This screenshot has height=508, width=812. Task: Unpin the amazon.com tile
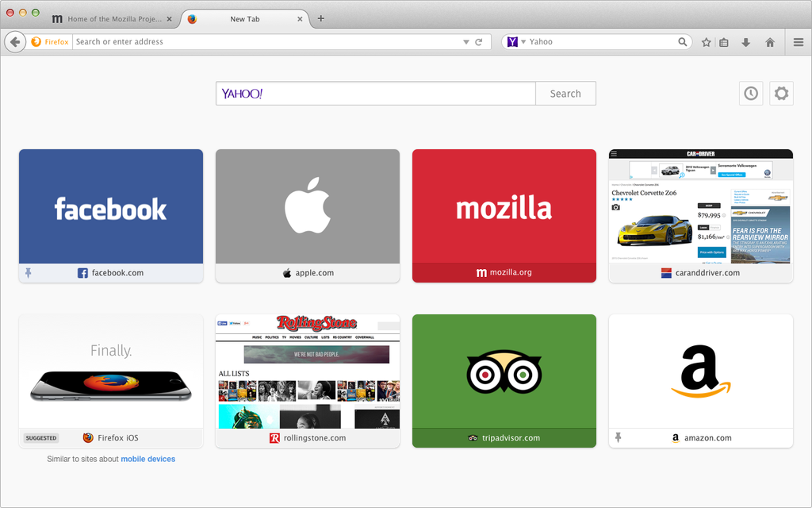(x=619, y=437)
